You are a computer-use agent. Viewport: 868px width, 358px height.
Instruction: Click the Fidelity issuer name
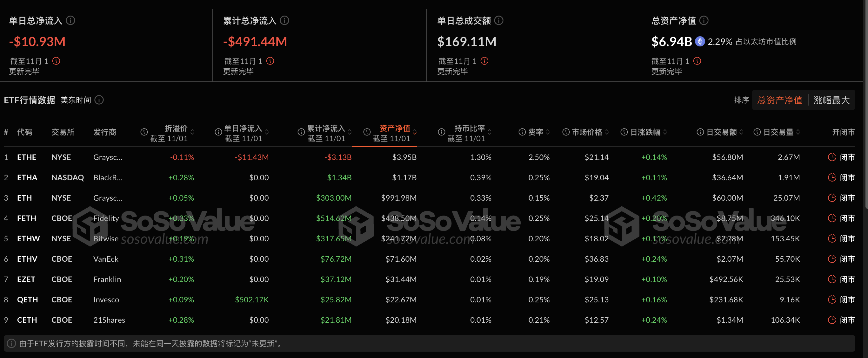point(106,218)
